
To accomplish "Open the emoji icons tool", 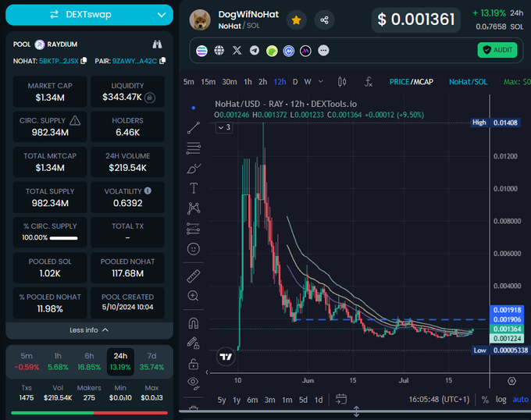I will (194, 249).
